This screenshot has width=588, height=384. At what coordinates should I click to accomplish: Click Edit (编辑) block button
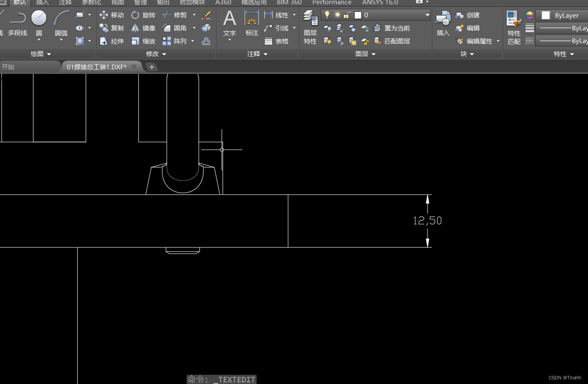[468, 28]
